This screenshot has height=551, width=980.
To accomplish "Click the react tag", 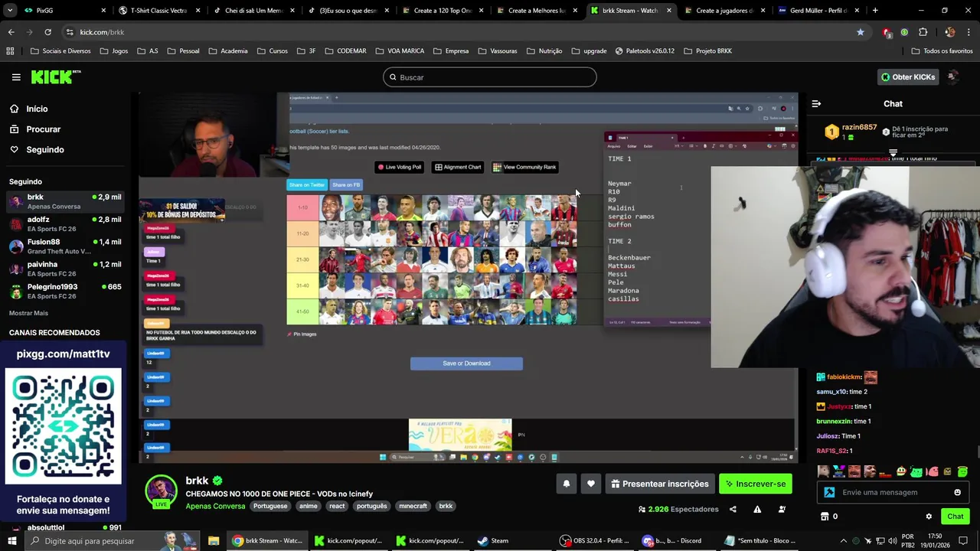I will tap(337, 506).
